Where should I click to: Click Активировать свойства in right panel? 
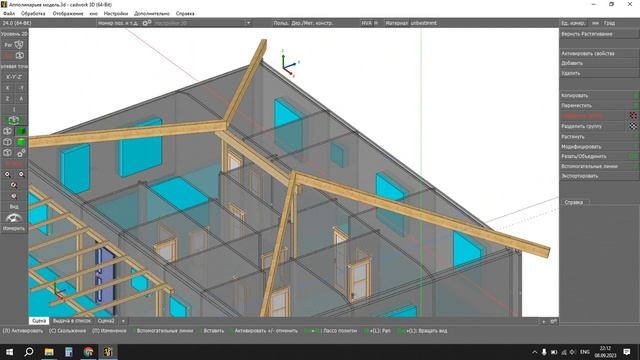tap(598, 53)
